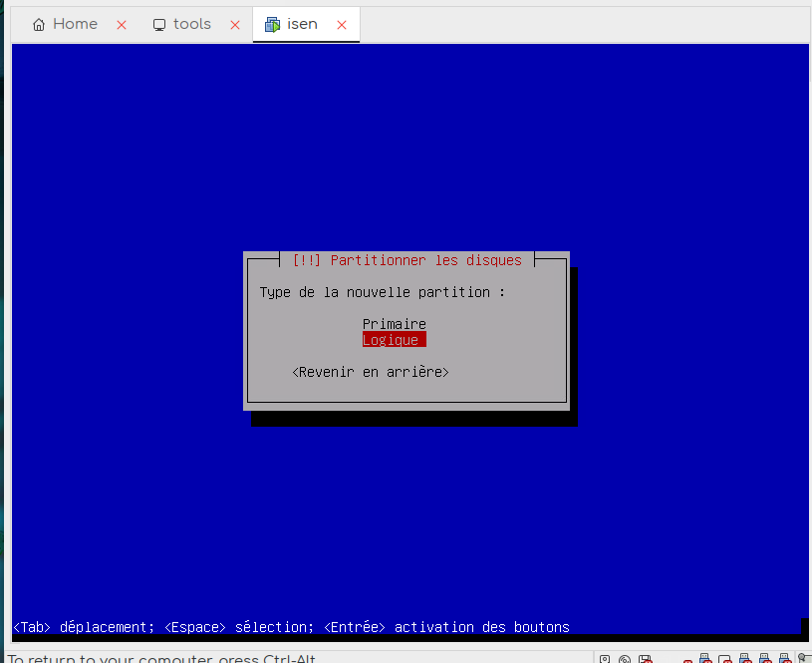The width and height of the screenshot is (812, 663).
Task: Click the monitor icon on tools tab
Action: [159, 25]
